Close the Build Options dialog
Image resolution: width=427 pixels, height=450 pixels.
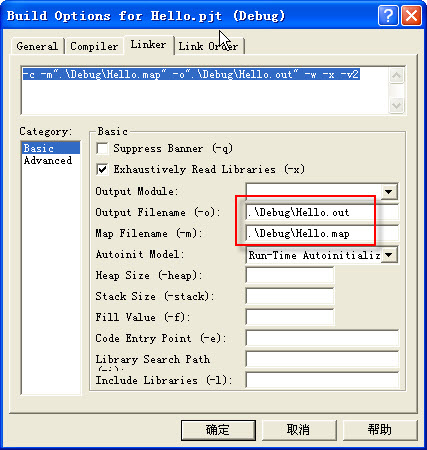click(411, 15)
